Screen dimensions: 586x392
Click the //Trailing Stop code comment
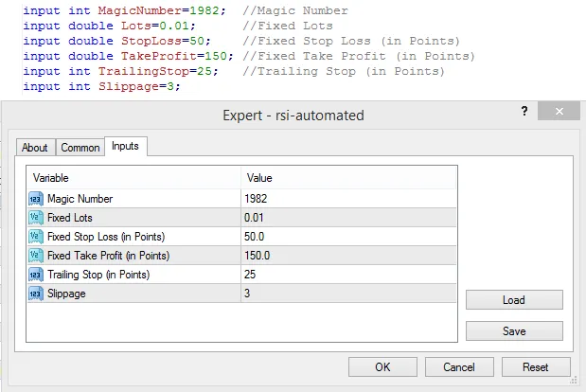pos(344,71)
